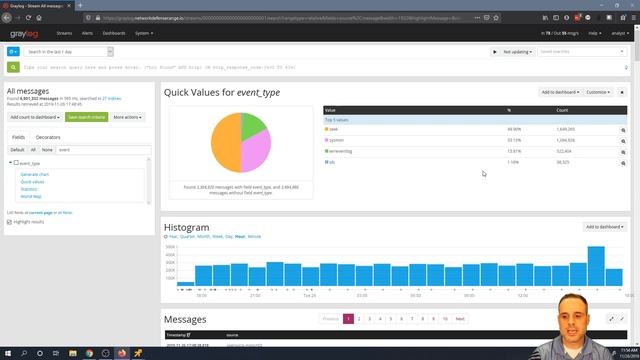This screenshot has height=360, width=640.
Task: Set histogram resolution to Week
Action: (217, 236)
